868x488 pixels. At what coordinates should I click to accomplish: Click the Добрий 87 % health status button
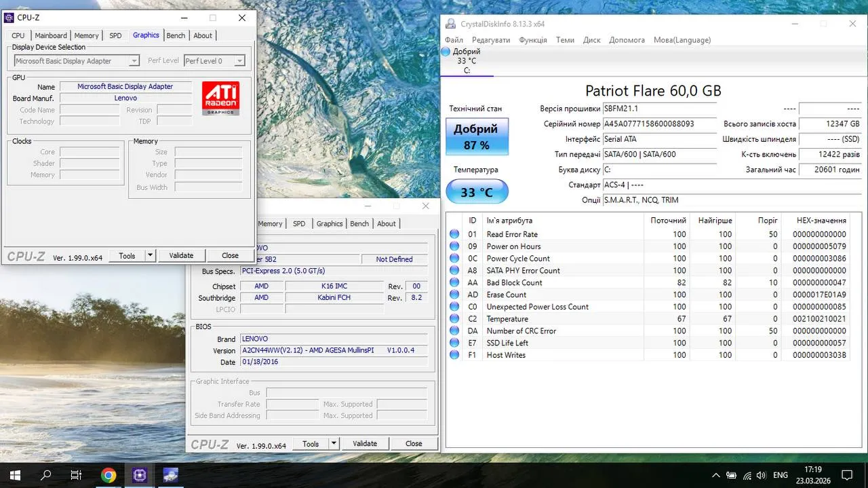point(477,136)
